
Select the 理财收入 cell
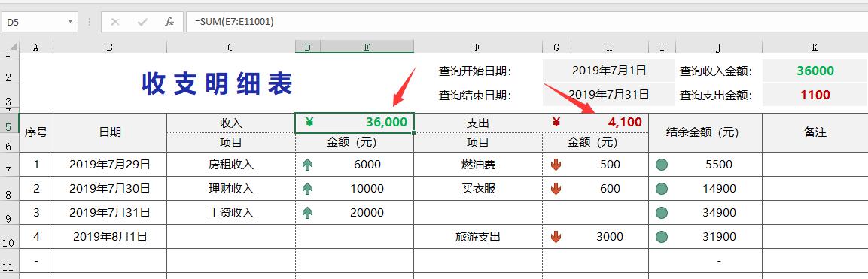pyautogui.click(x=231, y=189)
